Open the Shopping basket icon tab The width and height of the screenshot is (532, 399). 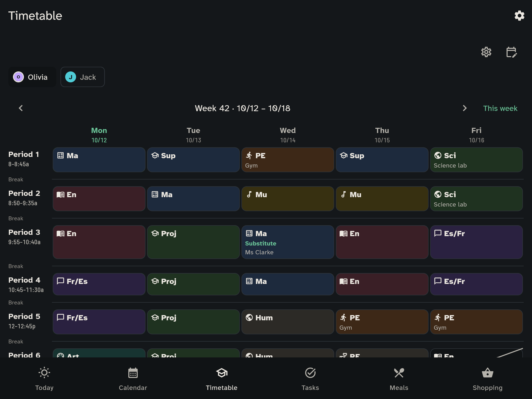pos(487,378)
